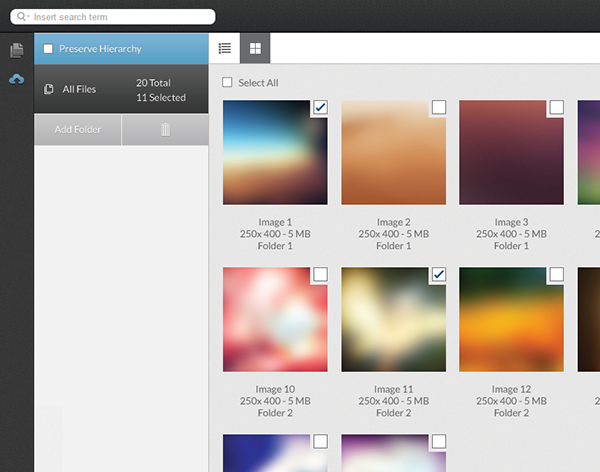Click the '11 Selected' count text
600x472 pixels.
pos(161,98)
